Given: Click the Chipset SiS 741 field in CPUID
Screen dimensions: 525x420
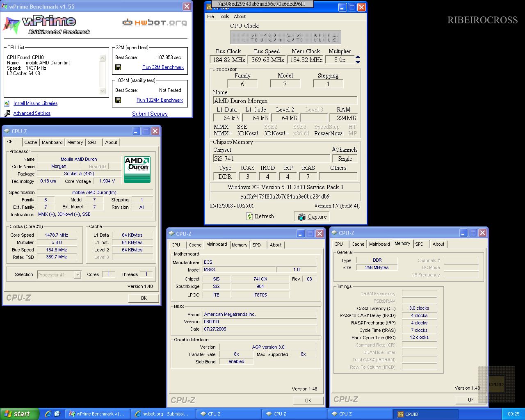Looking at the screenshot, I should [271, 159].
